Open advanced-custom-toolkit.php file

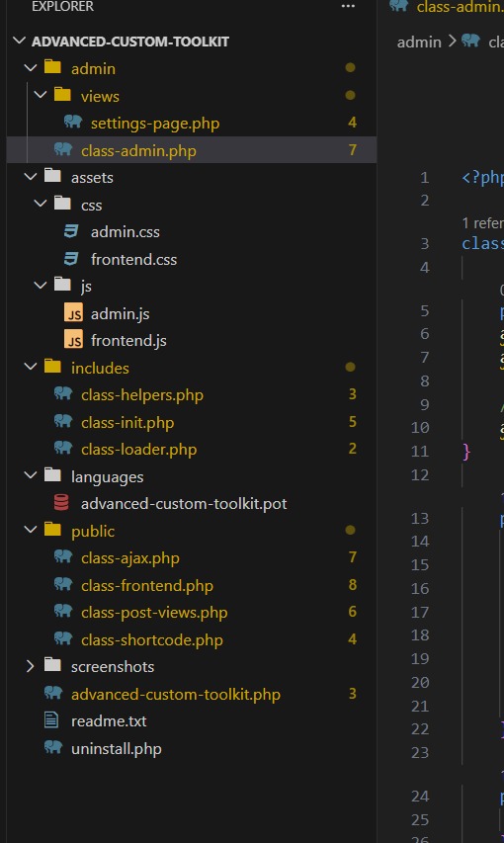176,694
